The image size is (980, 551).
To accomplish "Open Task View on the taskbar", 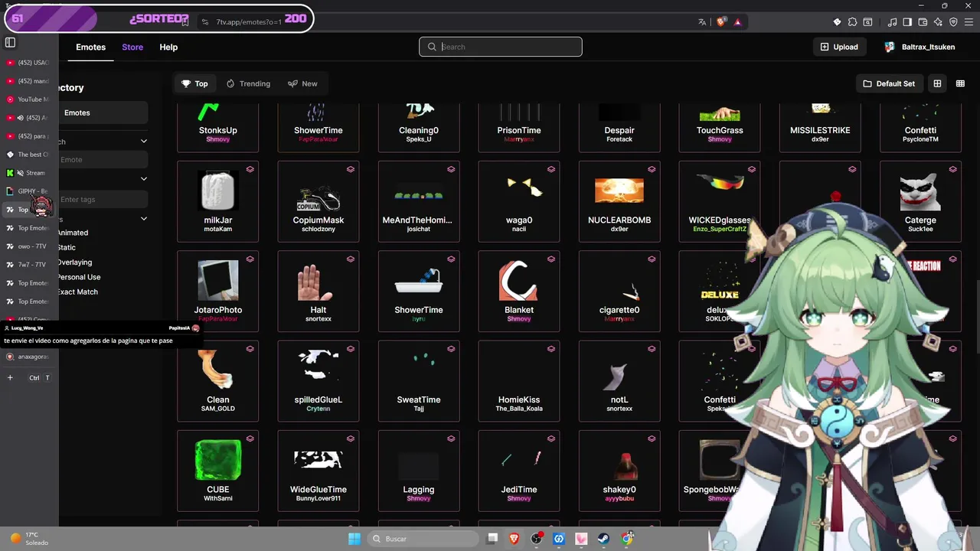I will click(492, 539).
